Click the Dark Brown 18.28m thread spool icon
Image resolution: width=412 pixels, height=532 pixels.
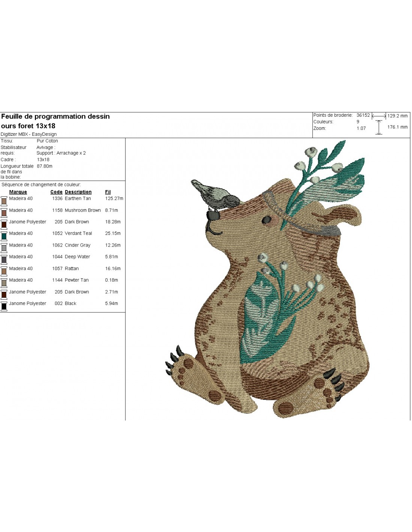coord(4,224)
